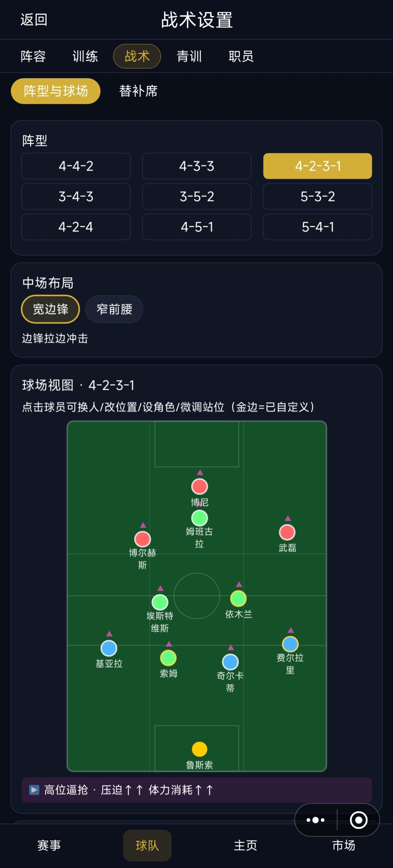Image resolution: width=393 pixels, height=868 pixels.
Task: Tap the 基亚拉 blue defender marker
Action: tap(109, 648)
